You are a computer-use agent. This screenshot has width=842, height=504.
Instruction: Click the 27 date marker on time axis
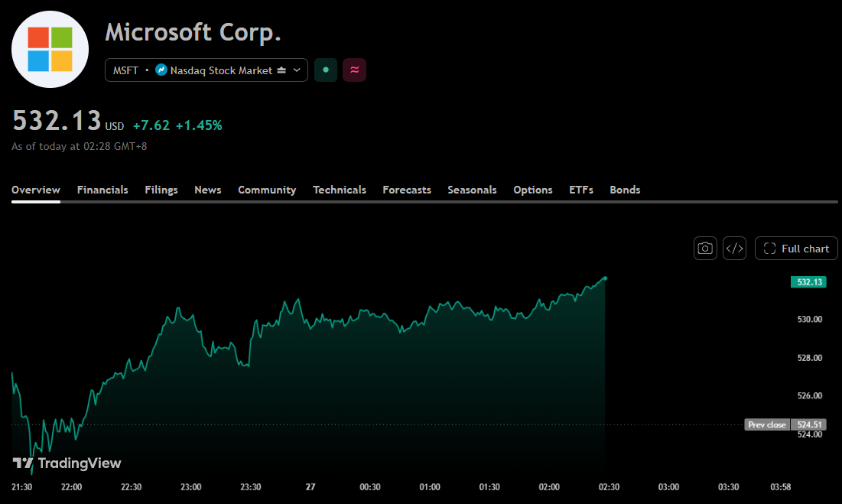point(310,487)
